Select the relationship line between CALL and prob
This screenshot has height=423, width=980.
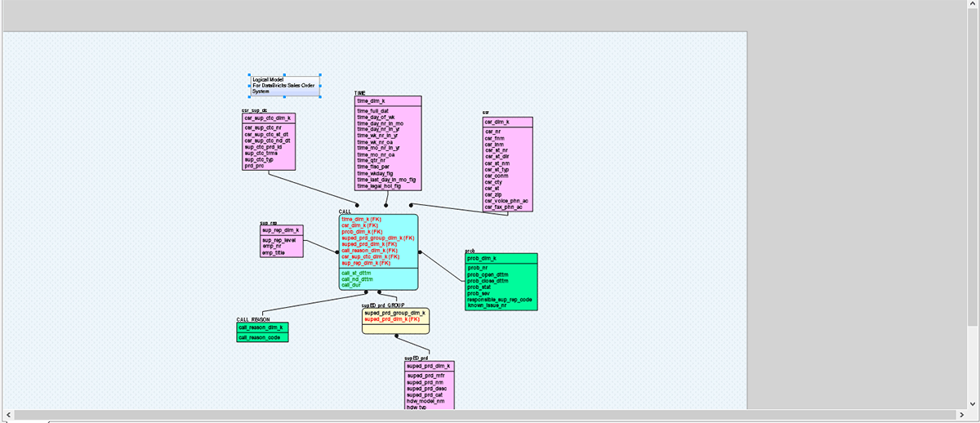[442, 267]
